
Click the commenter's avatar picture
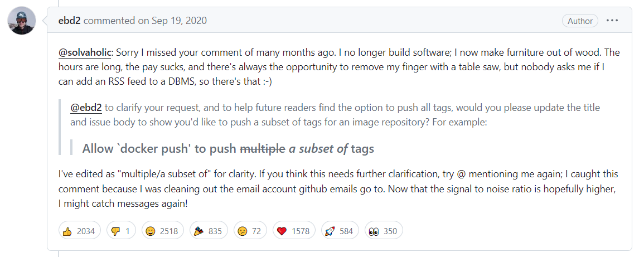(x=21, y=21)
